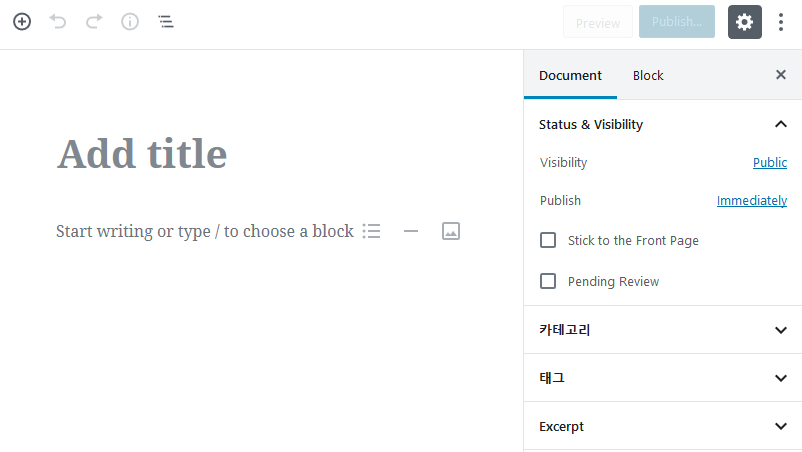Click the Redo arrow icon
Image resolution: width=802 pixels, height=452 pixels.
pyautogui.click(x=94, y=21)
